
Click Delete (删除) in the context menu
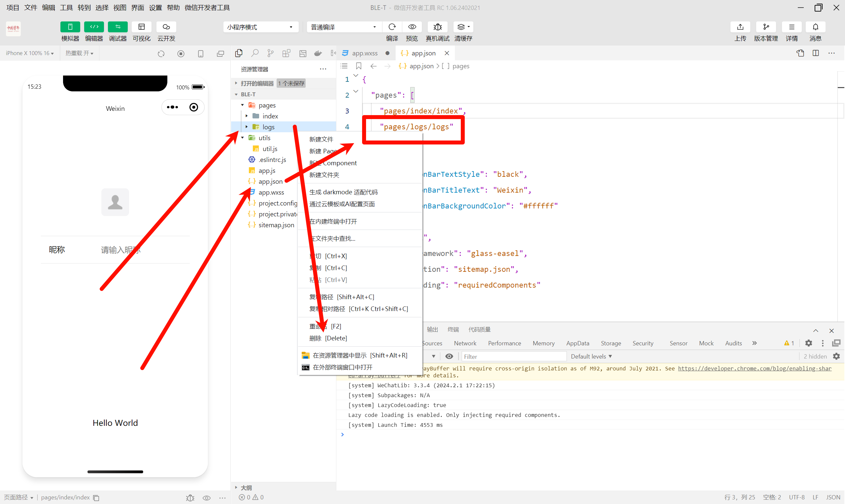click(328, 338)
